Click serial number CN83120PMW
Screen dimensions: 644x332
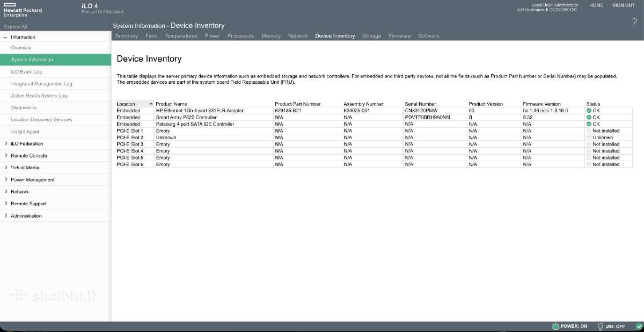[x=422, y=111]
